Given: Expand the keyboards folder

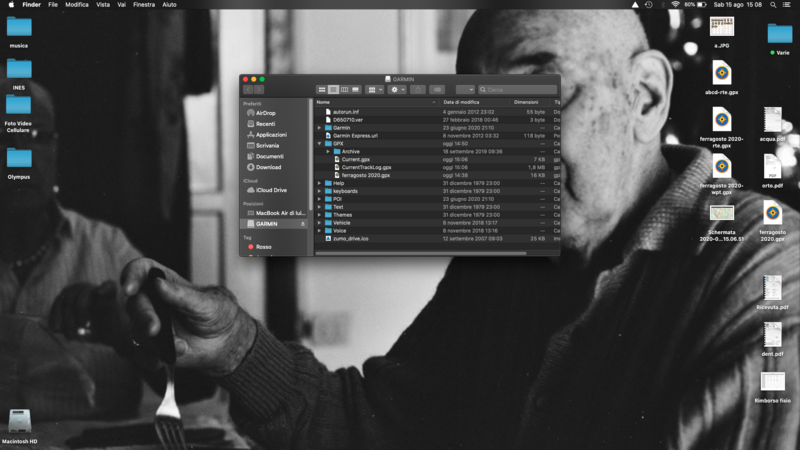Looking at the screenshot, I should pyautogui.click(x=319, y=191).
